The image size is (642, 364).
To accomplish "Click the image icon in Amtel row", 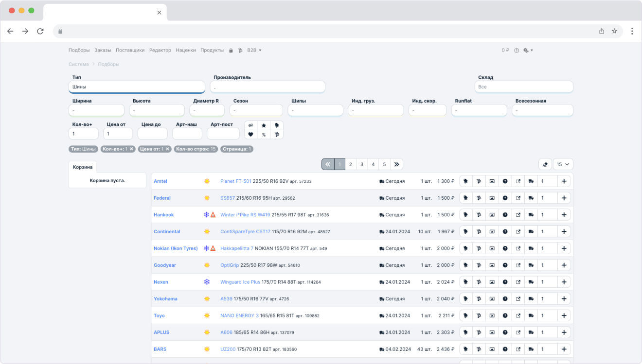I will coord(492,181).
